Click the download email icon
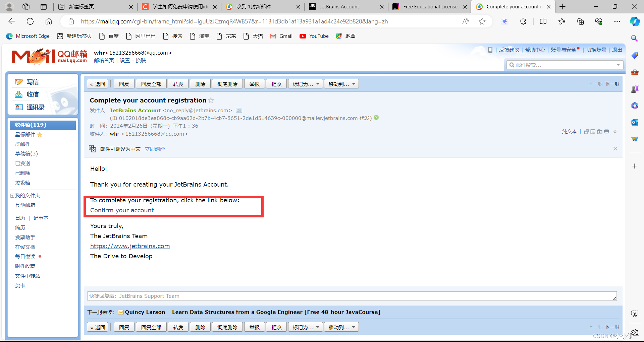This screenshot has height=342, width=644. pyautogui.click(x=600, y=132)
